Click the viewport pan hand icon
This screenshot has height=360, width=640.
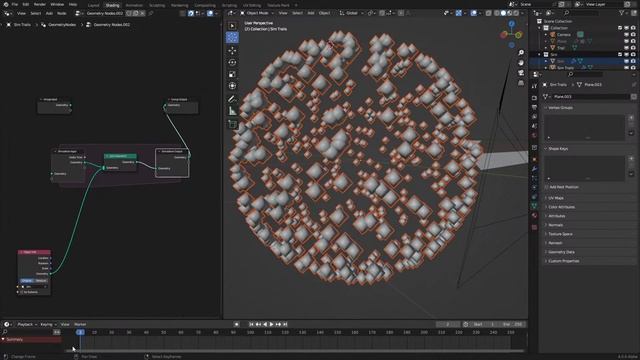pos(521,62)
